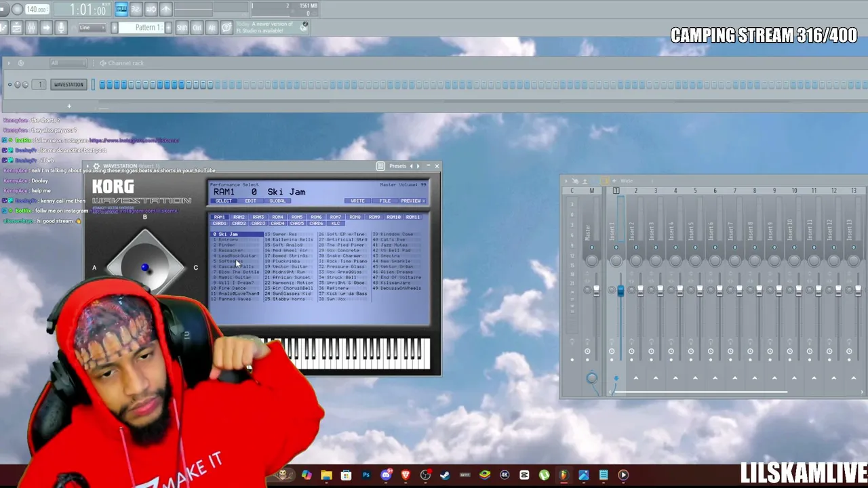Toggle the first step of Wavestation sequencer

[102, 85]
